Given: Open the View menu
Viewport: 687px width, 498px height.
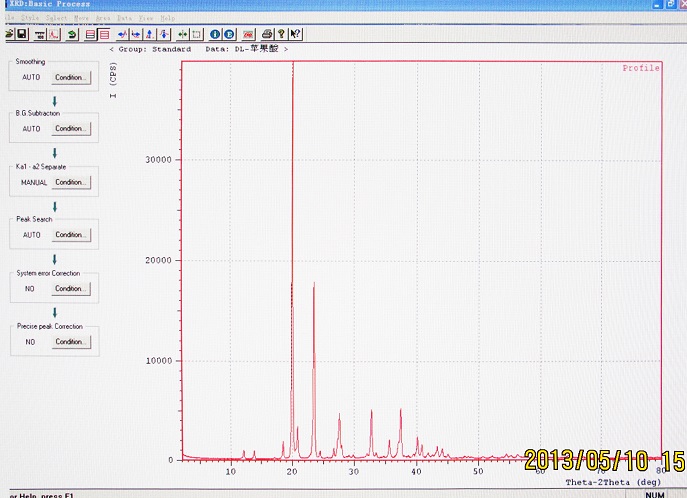Looking at the screenshot, I should pyautogui.click(x=146, y=18).
